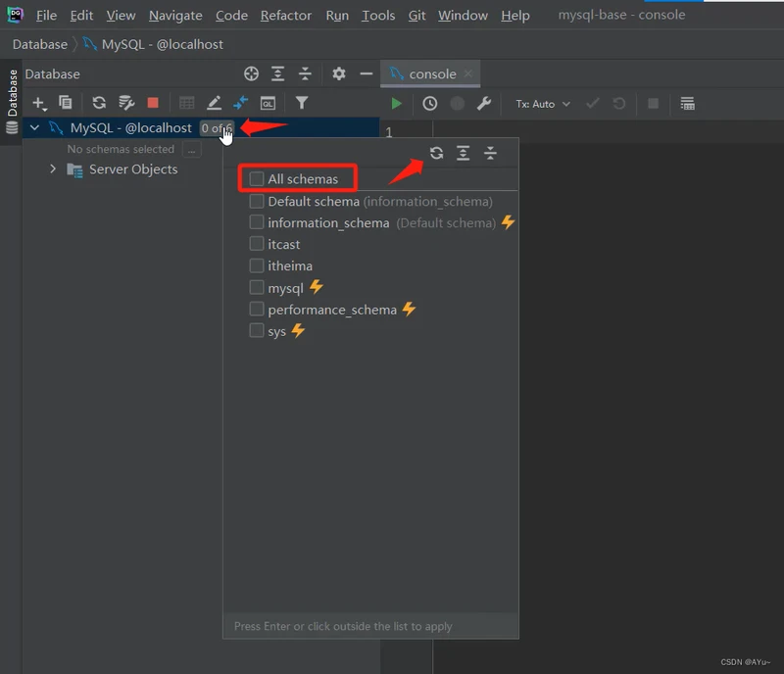Open the File menu
Screen dimensions: 784x674
tap(46, 16)
